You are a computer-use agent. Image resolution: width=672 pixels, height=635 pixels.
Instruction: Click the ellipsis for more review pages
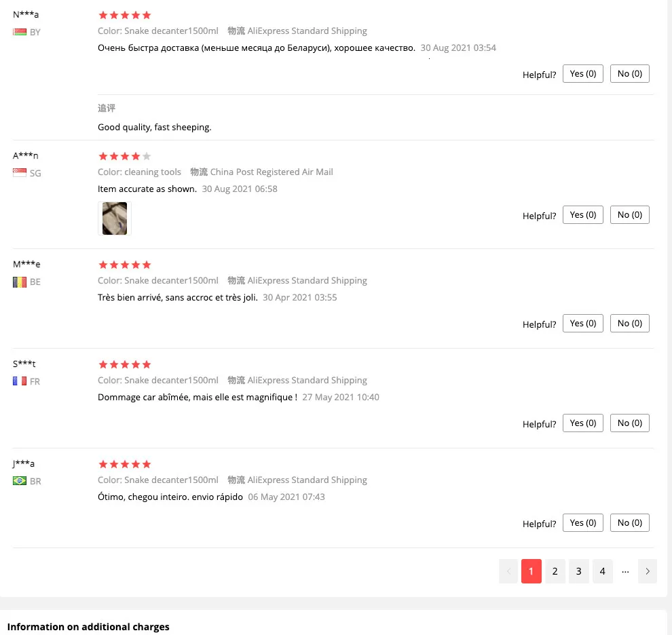[625, 571]
